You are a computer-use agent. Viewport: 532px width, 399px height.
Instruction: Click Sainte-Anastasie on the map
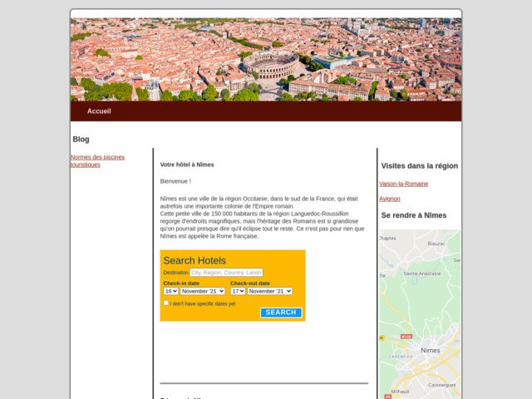click(421, 273)
